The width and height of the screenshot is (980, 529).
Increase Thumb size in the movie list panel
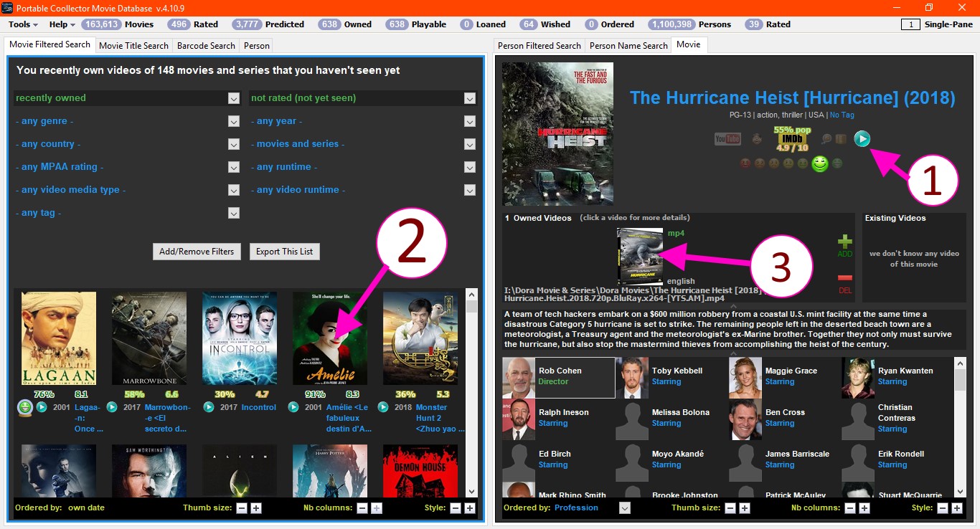pyautogui.click(x=256, y=507)
